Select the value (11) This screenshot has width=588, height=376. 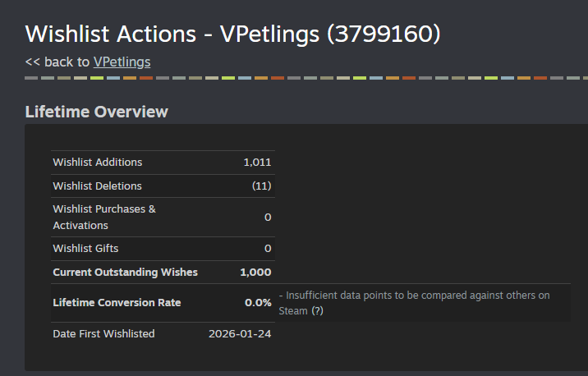click(261, 186)
